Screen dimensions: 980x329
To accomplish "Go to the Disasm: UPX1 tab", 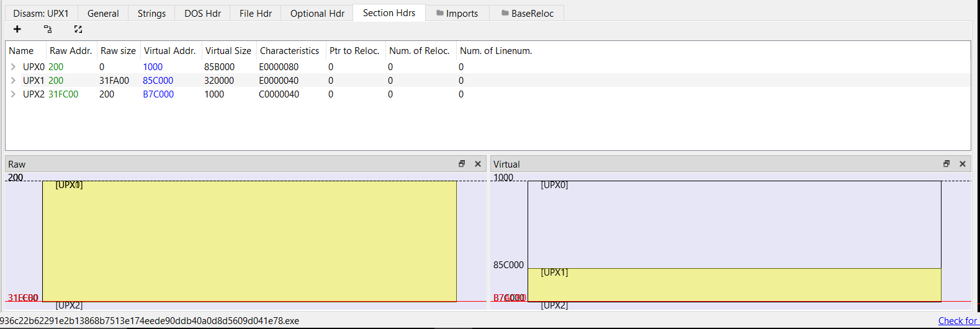I will 41,13.
